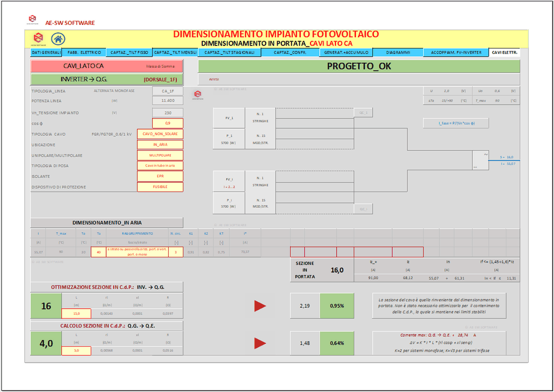Click the inverter symbol box in diagram
Viewport: 554px width, 392px height.
(x=480, y=160)
